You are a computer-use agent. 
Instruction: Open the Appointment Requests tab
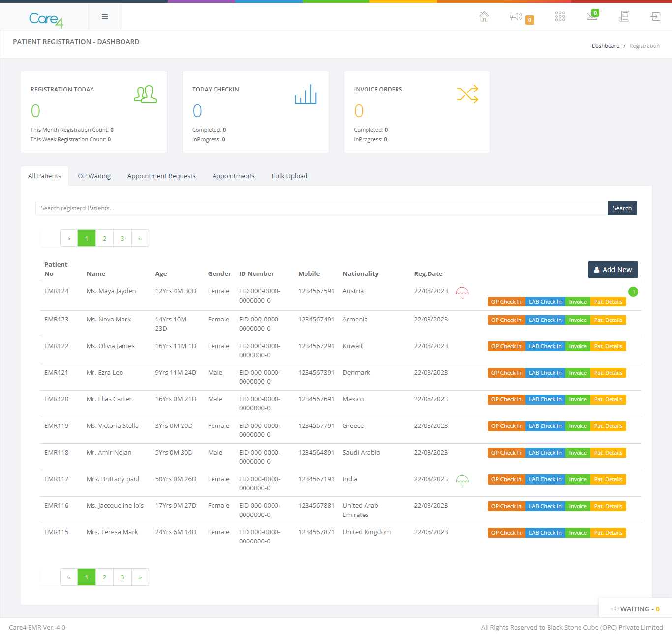[161, 176]
